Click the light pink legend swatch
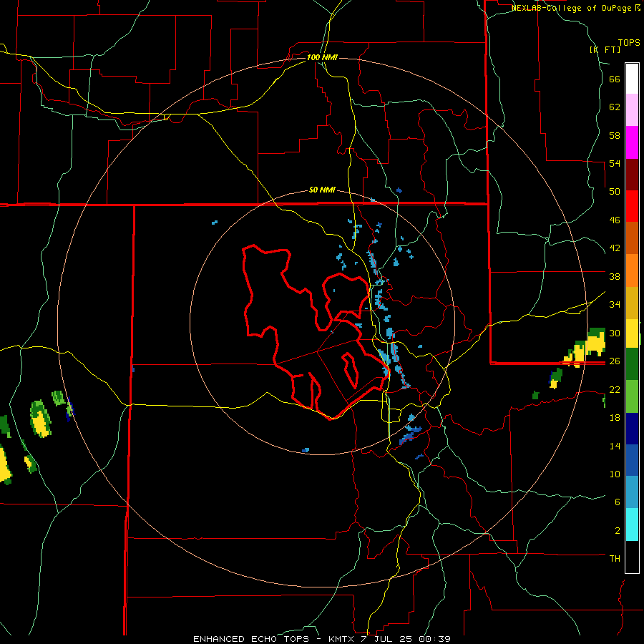 pos(632,109)
